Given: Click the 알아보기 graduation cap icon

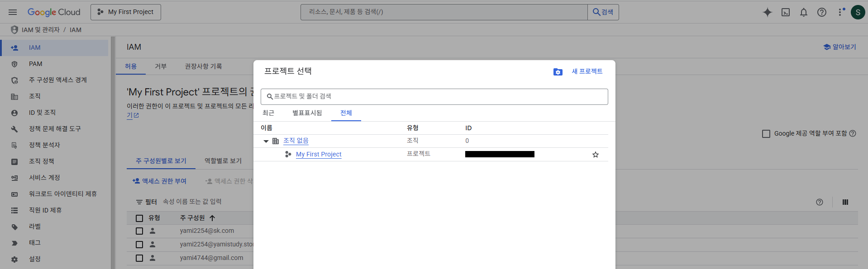Looking at the screenshot, I should tap(827, 47).
